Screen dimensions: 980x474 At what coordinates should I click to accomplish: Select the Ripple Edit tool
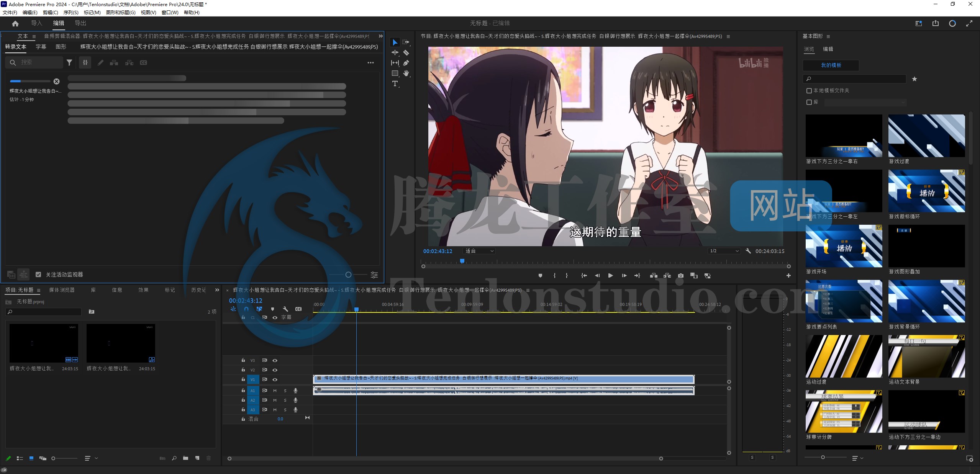pos(395,52)
